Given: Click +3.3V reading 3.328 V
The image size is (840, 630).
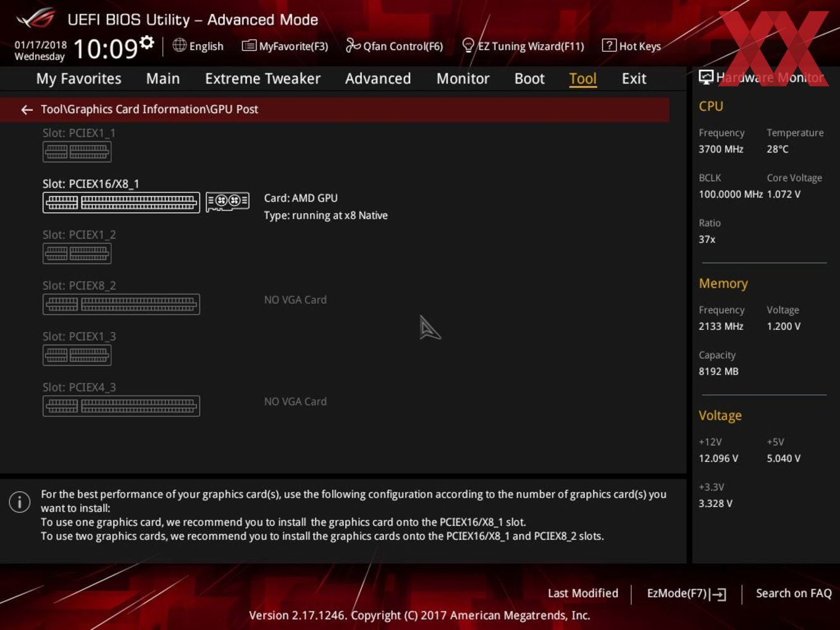Looking at the screenshot, I should click(715, 503).
